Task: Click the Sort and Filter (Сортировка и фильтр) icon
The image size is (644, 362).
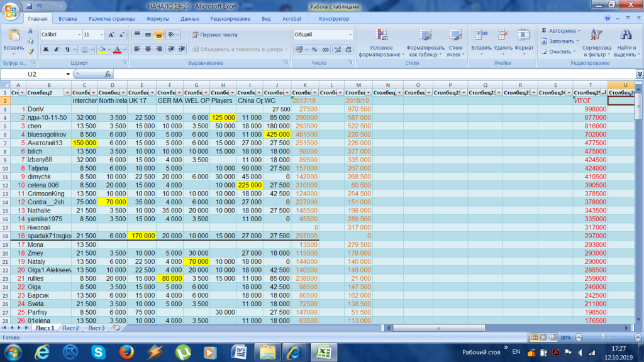Action: click(596, 35)
